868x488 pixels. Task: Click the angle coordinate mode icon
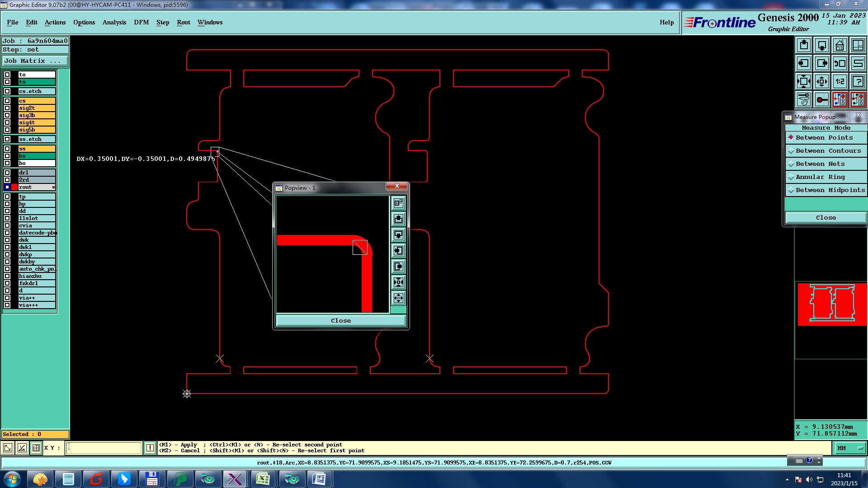coord(22,448)
